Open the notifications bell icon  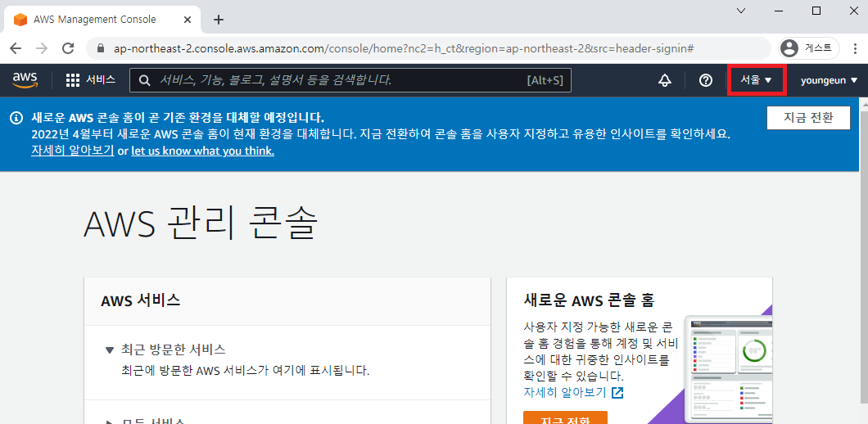point(665,80)
